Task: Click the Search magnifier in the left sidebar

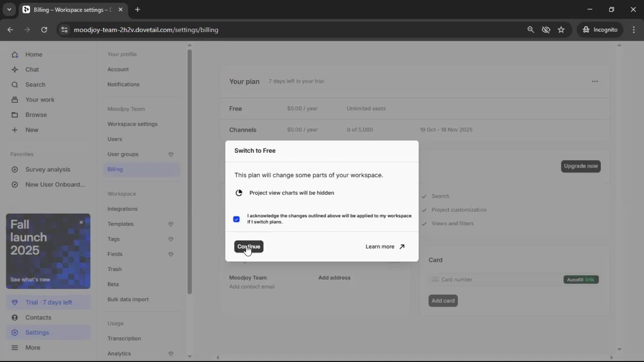Action: 15,85
